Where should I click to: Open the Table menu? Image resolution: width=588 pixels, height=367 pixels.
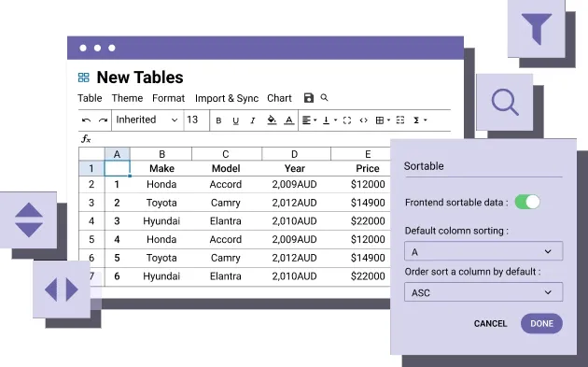pos(90,98)
